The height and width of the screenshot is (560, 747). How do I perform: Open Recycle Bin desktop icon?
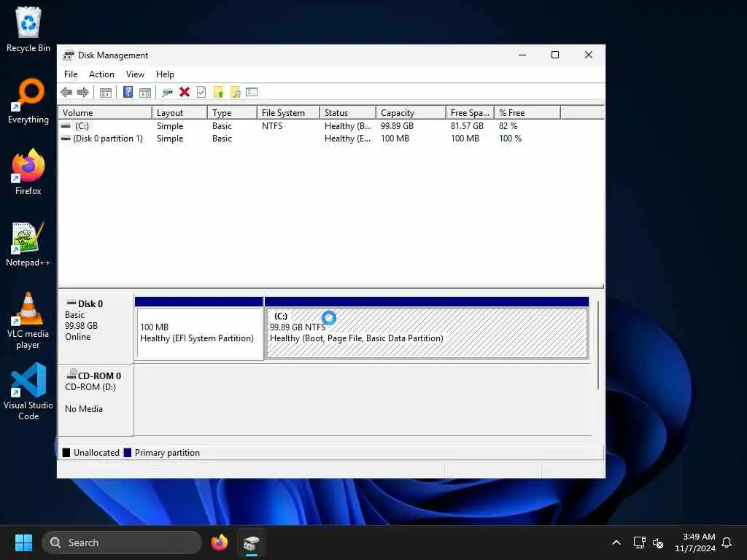pyautogui.click(x=28, y=29)
